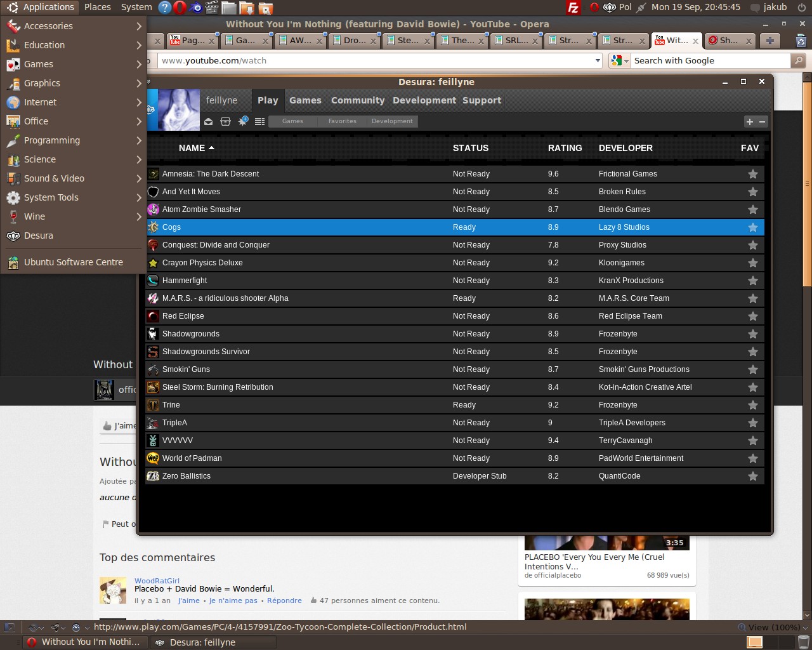Click the Opera status bar panel toggle icon
This screenshot has width=812, height=650.
pyautogui.click(x=10, y=627)
